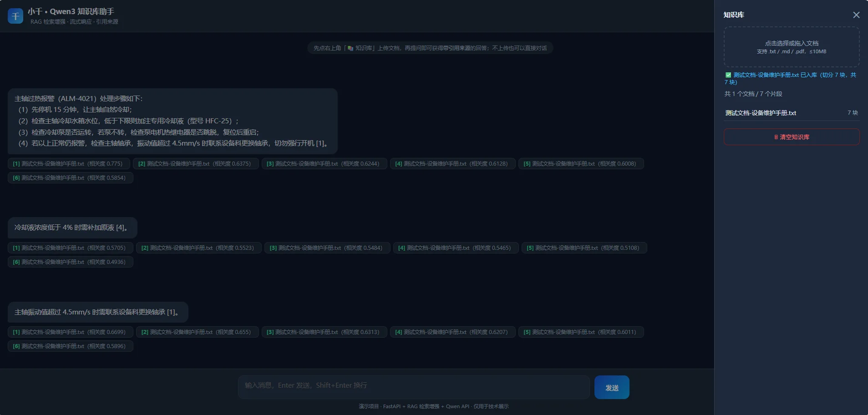Image resolution: width=868 pixels, height=415 pixels.
Task: Open citation [3] with relevance 0.6313
Action: 324,332
